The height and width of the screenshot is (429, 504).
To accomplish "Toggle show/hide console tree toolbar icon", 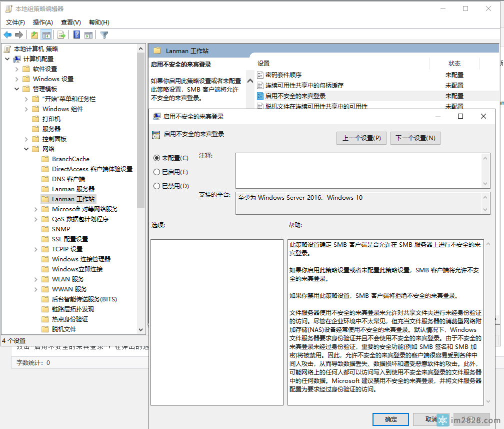I will point(46,35).
